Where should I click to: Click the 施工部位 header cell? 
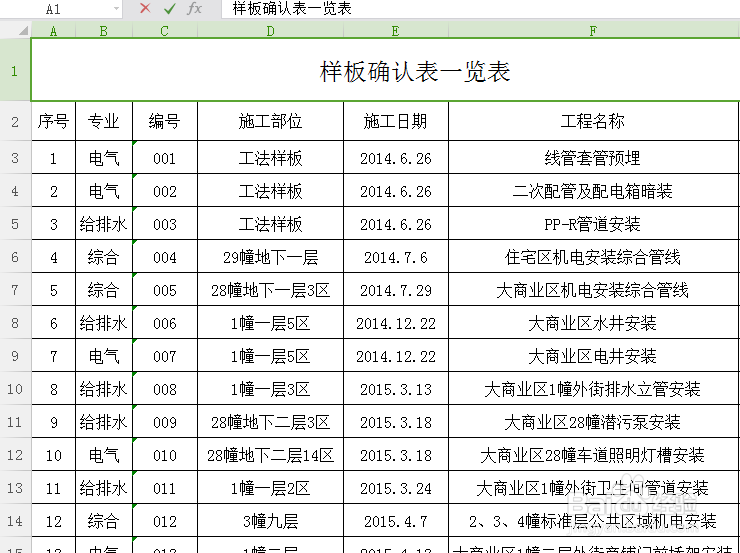270,121
